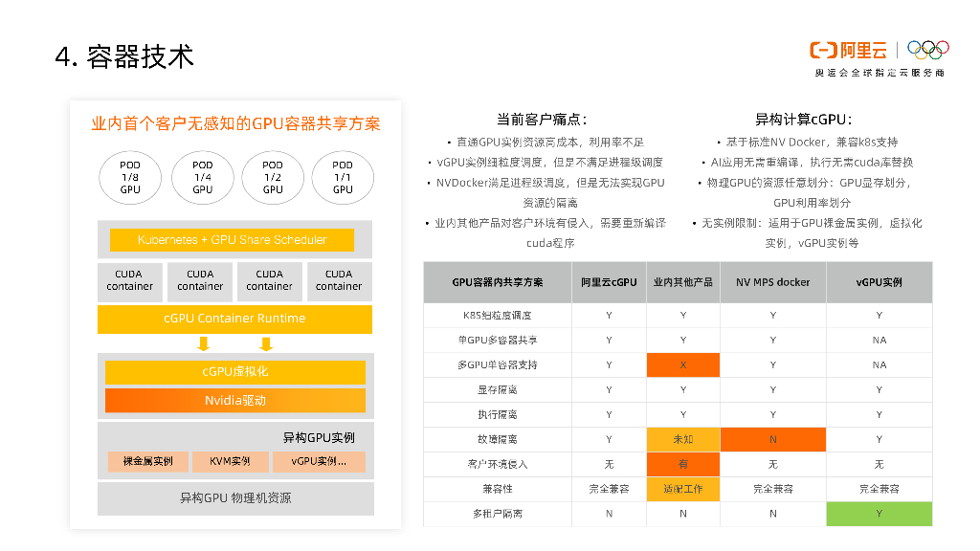Click table header NV MPS docker
Screen dimensions: 980x551
pyautogui.click(x=773, y=282)
